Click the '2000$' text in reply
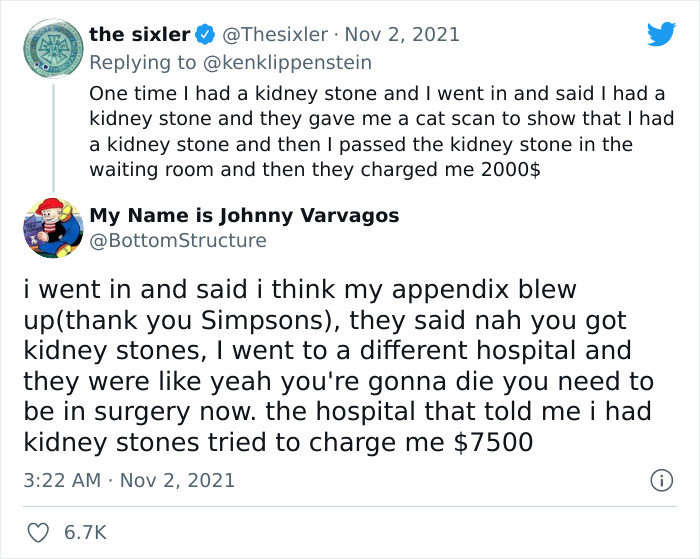This screenshot has height=559, width=700. (511, 170)
